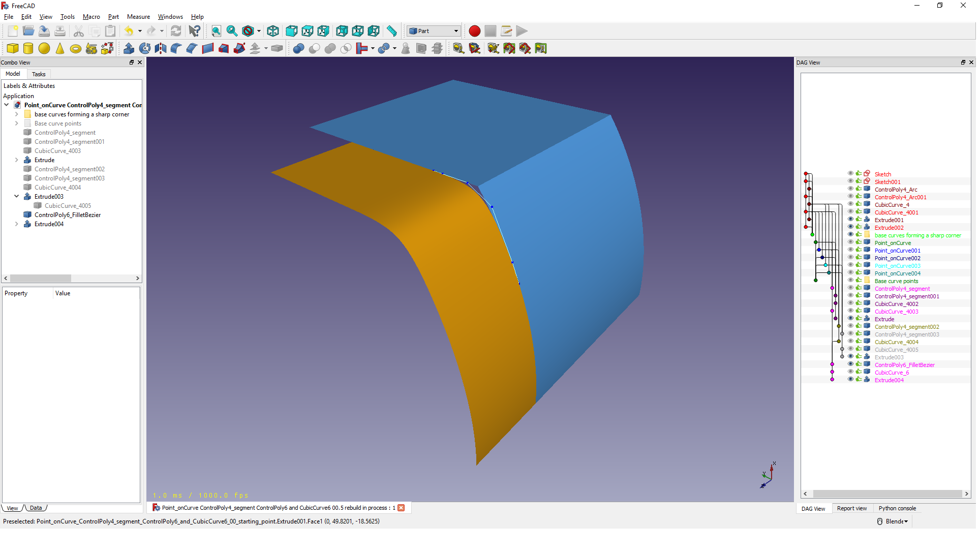
Task: Open the Macro menu
Action: click(91, 17)
